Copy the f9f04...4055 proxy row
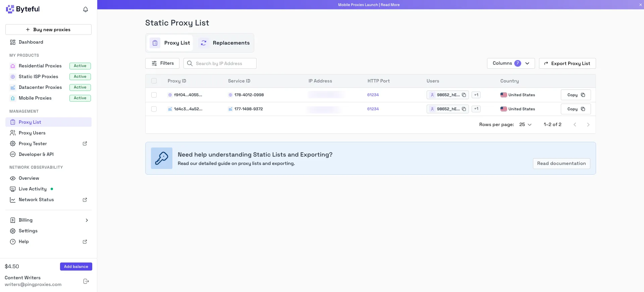The width and height of the screenshot is (644, 292). pyautogui.click(x=576, y=95)
